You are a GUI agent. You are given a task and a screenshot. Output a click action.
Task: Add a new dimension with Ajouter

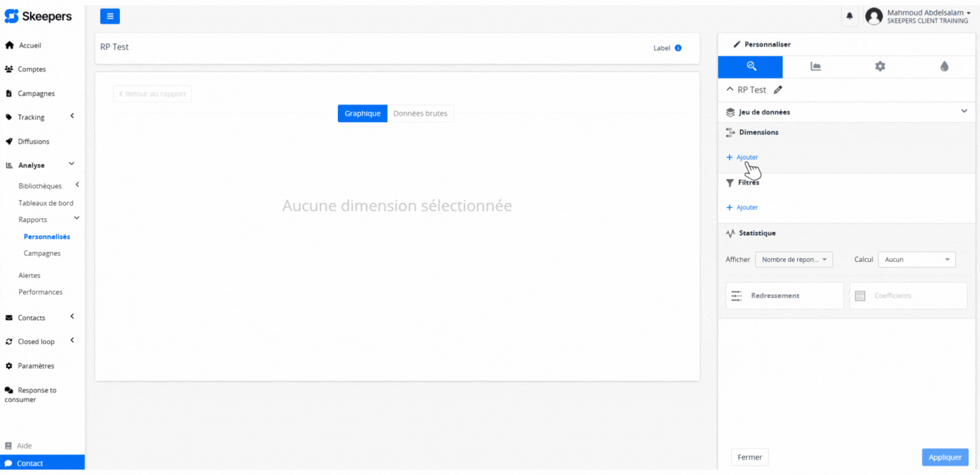[x=742, y=157]
